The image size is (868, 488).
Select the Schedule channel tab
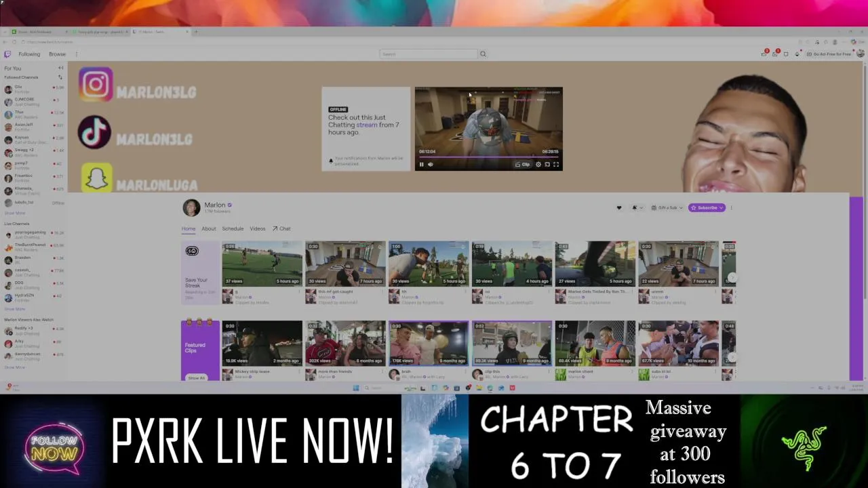click(x=233, y=228)
